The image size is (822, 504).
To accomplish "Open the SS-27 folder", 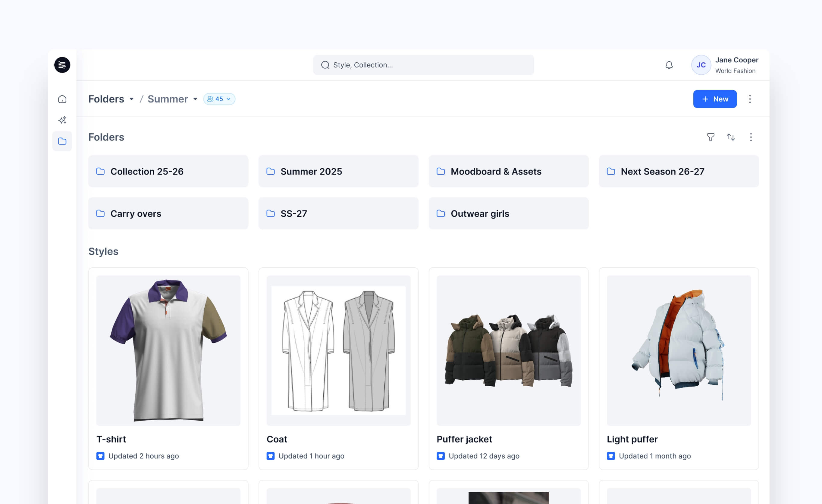I will (x=338, y=213).
